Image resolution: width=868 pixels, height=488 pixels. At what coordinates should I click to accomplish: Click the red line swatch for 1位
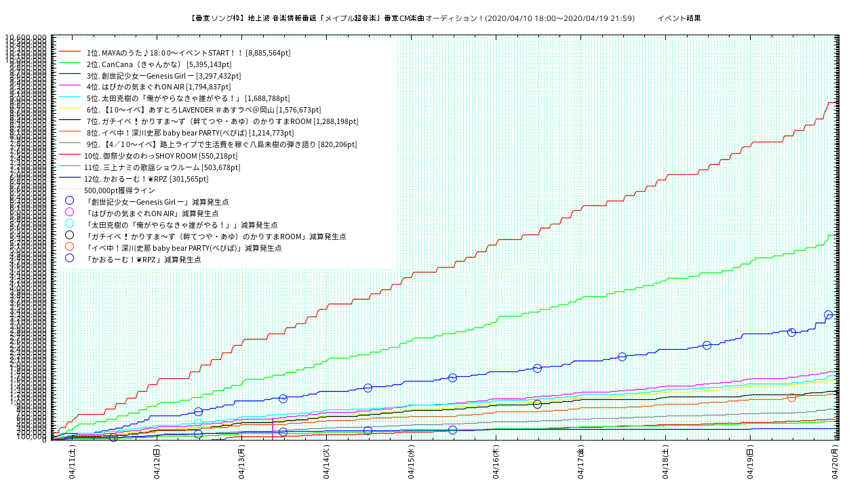[70, 52]
